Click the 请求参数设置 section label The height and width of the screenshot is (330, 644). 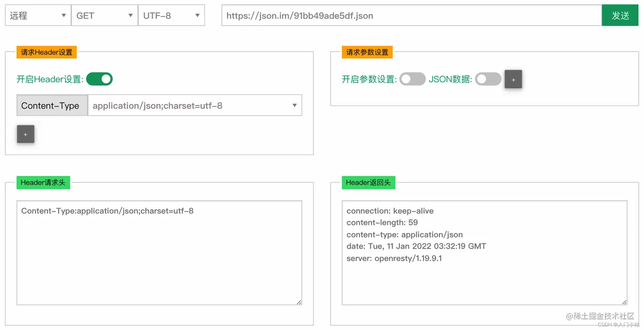click(367, 52)
